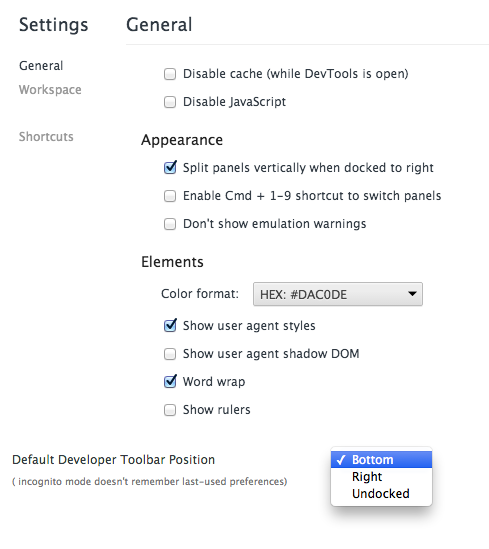Viewport: 489px width, 549px height.
Task: Open the Shortcuts settings tab
Action: tap(46, 137)
